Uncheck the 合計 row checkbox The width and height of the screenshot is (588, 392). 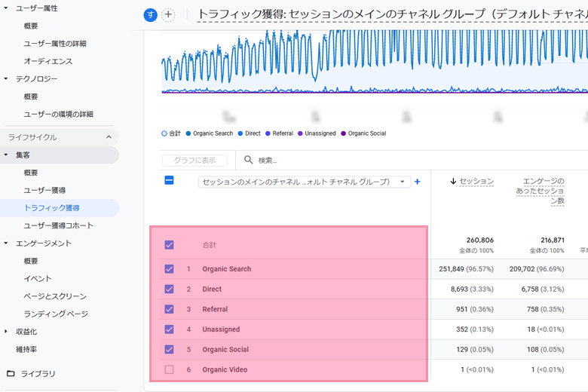[169, 245]
